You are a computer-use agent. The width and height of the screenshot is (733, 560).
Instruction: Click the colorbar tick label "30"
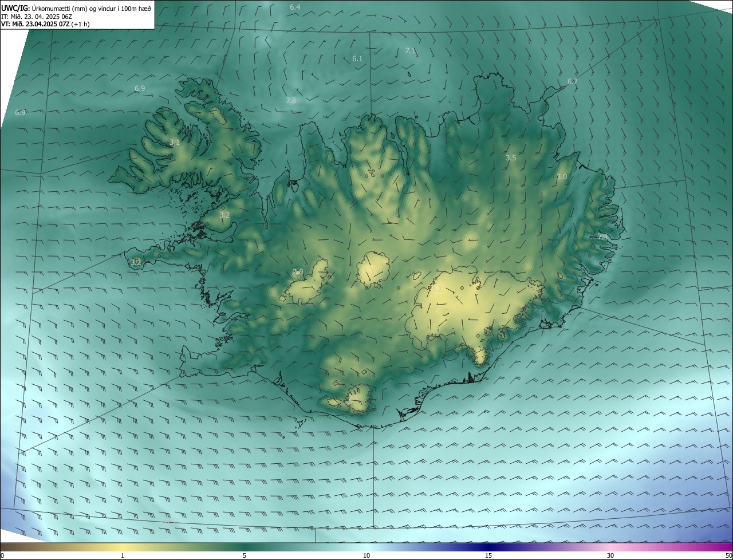tap(610, 555)
